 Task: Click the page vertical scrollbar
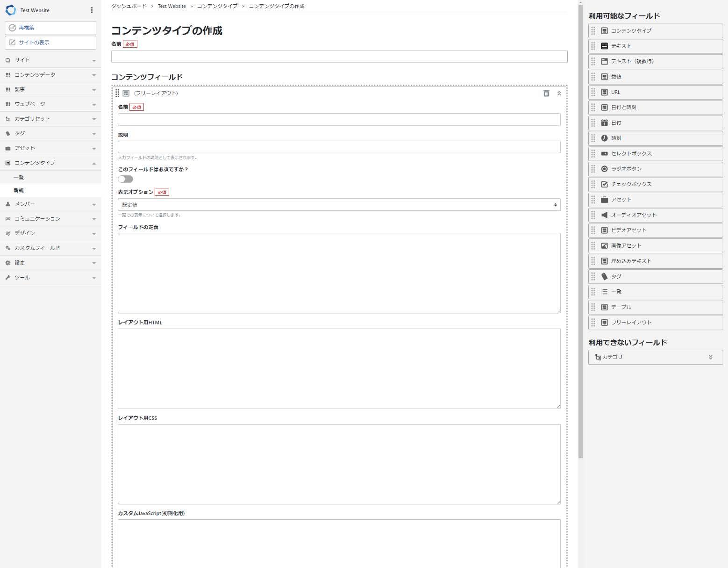point(581,231)
